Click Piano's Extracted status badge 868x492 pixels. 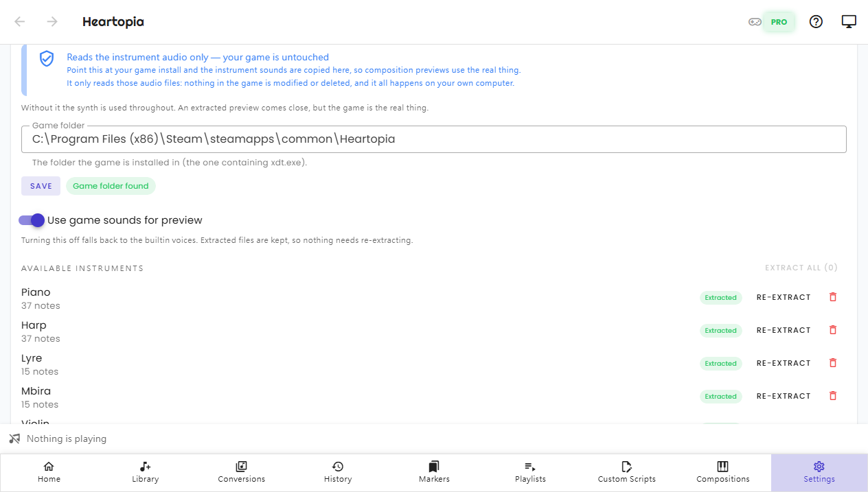[x=720, y=298]
